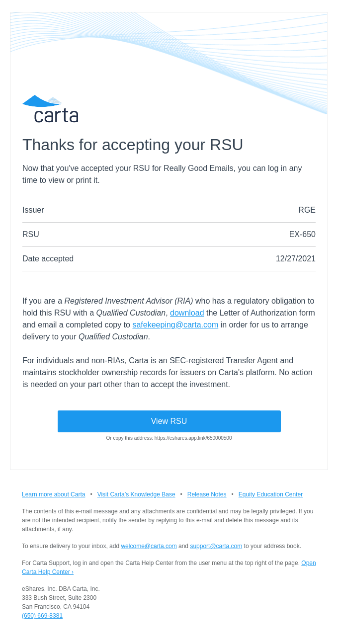Open the Letter of Authorization download link
The width and height of the screenshot is (338, 644).
(187, 313)
